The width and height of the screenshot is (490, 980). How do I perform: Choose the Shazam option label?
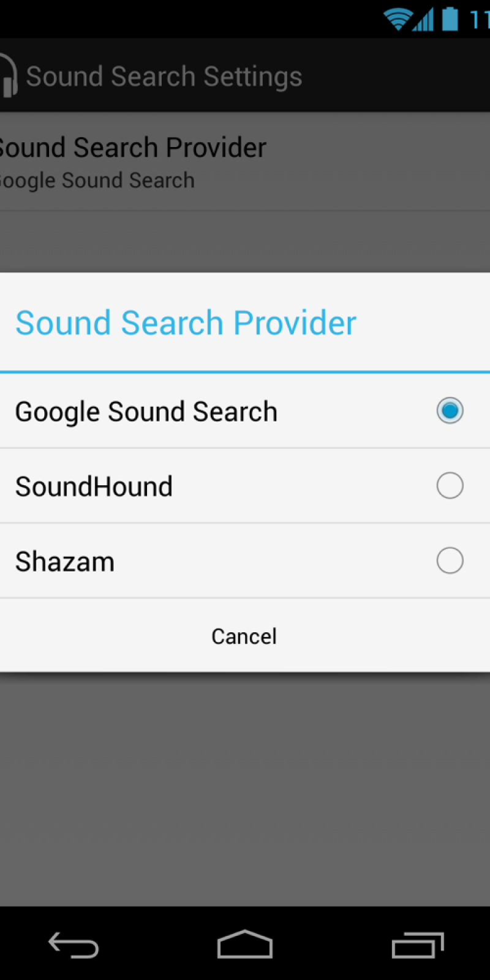65,562
